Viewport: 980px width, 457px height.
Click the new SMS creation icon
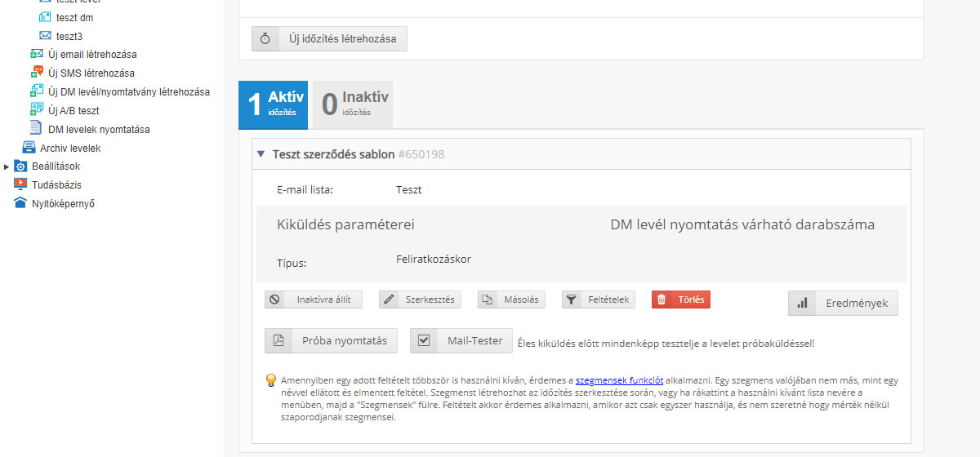[x=36, y=73]
